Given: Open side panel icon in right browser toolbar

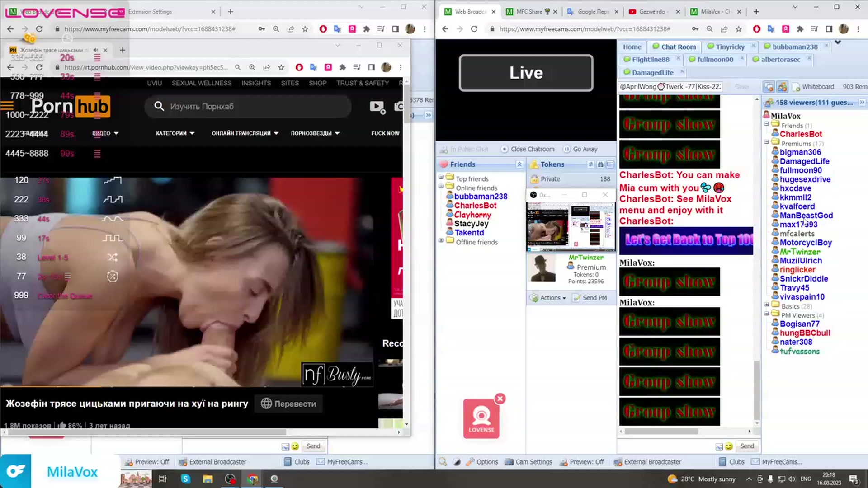Looking at the screenshot, I should pyautogui.click(x=829, y=29).
